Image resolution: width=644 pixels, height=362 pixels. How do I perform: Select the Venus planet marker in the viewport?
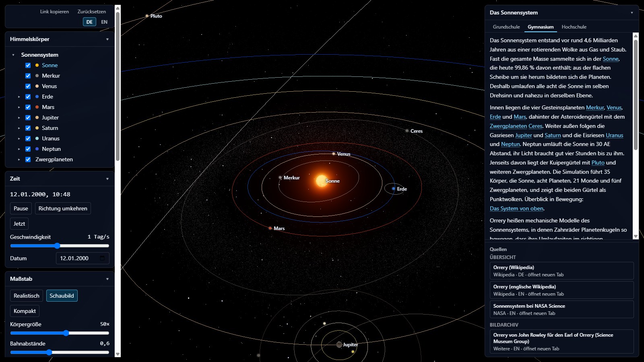click(x=334, y=154)
